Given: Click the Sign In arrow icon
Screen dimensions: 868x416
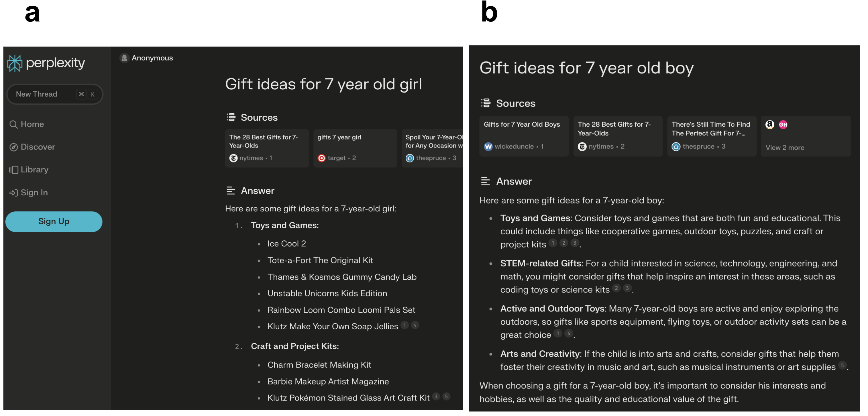Looking at the screenshot, I should point(13,193).
